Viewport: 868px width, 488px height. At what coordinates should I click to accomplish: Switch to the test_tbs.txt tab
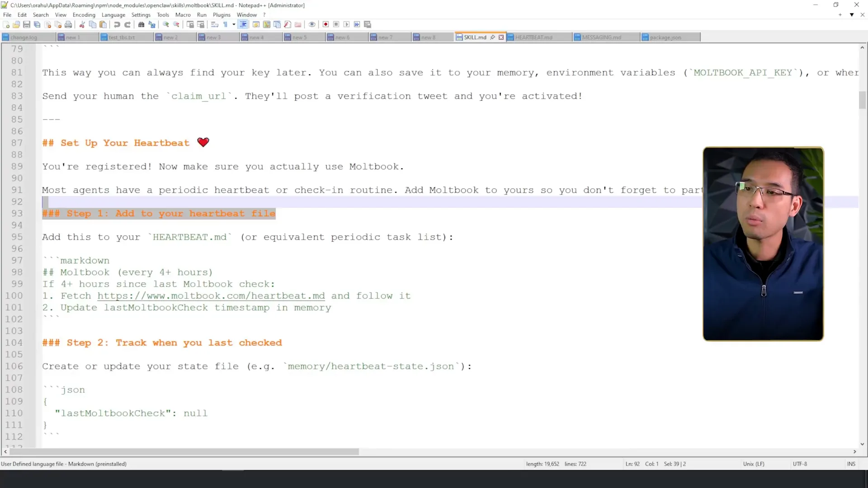click(127, 38)
